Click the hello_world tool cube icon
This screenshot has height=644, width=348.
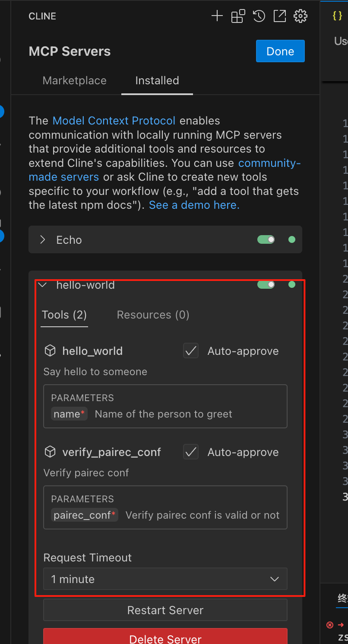pos(51,351)
